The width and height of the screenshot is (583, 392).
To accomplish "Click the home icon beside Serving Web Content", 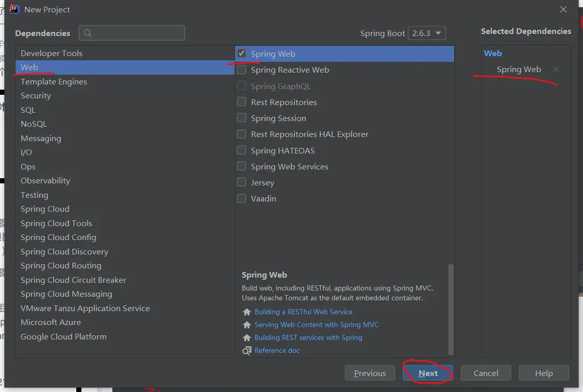I will (x=246, y=325).
